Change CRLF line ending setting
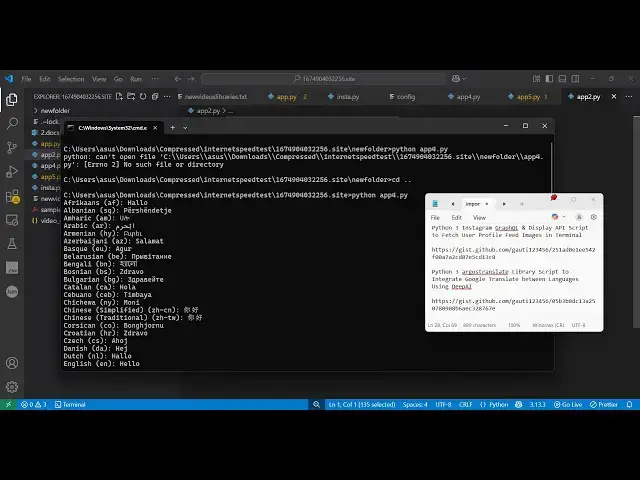 tap(465, 404)
